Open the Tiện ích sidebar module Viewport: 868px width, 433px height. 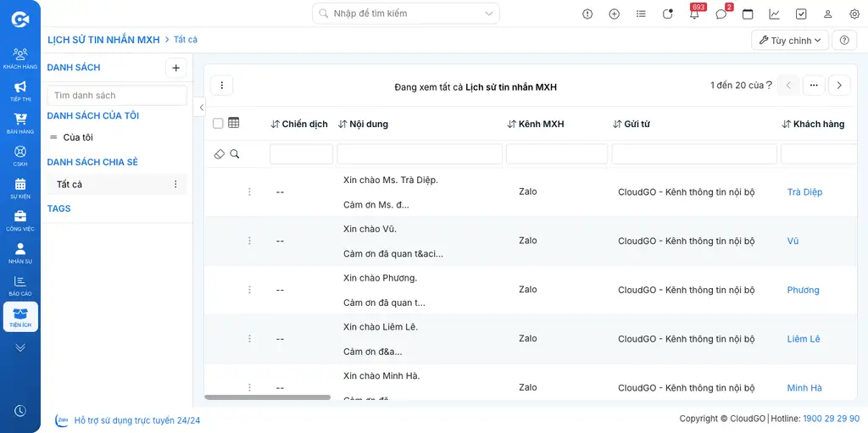(20, 317)
